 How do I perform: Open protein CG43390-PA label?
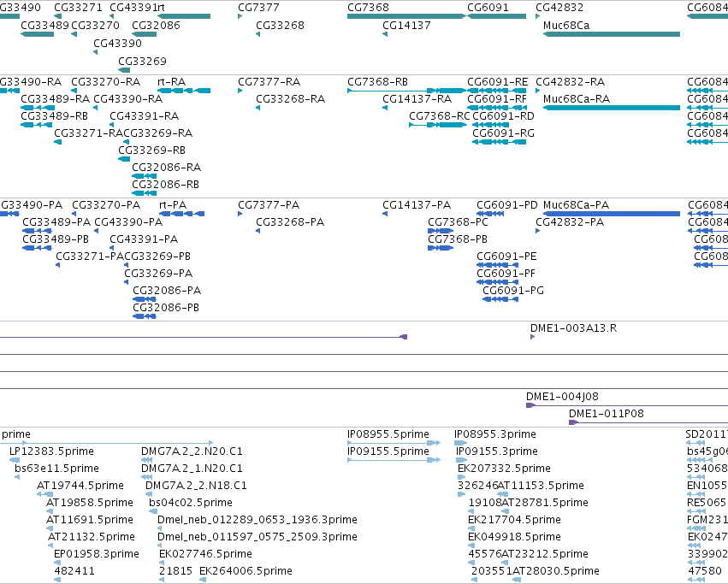tap(128, 222)
